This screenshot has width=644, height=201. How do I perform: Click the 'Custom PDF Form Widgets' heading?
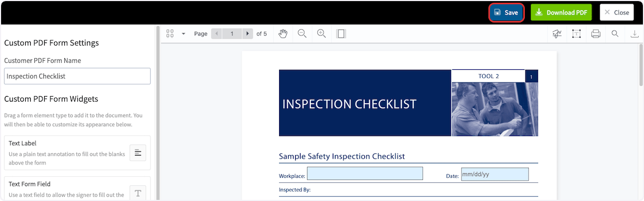click(x=51, y=99)
